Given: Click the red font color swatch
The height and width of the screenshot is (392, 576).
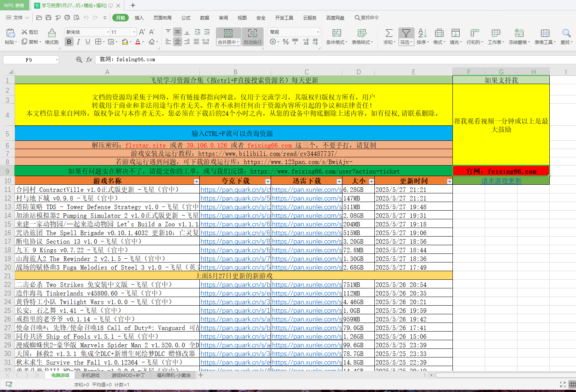Looking at the screenshot, I should tap(138, 42).
